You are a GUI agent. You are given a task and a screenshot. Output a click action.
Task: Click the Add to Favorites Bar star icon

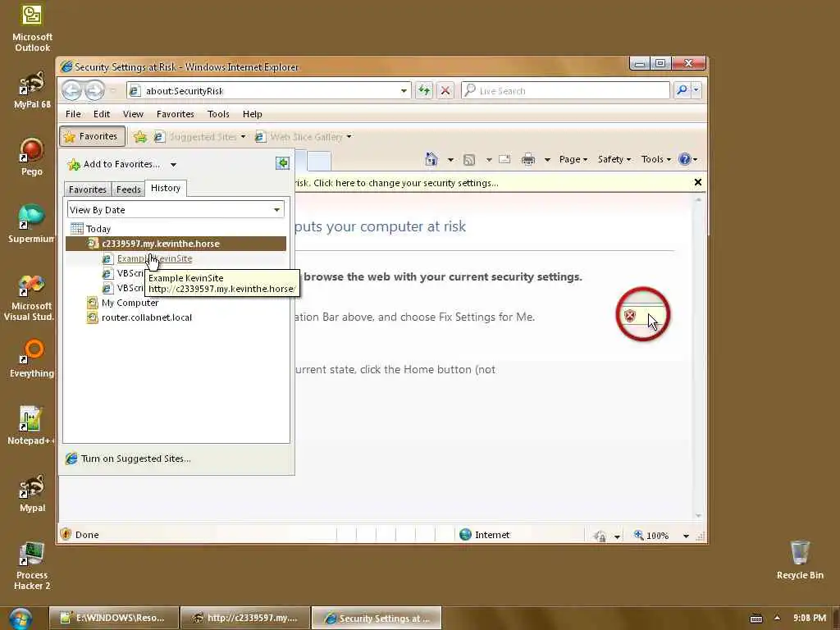pos(140,137)
